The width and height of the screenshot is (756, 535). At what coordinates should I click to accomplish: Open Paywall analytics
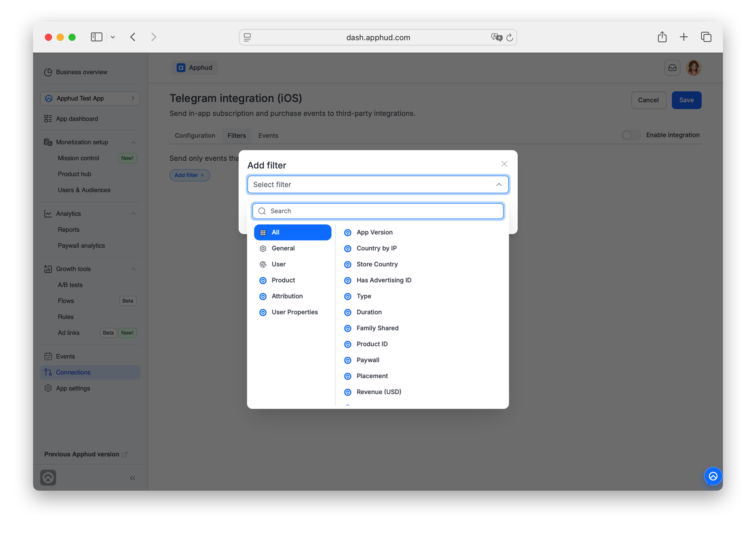[x=81, y=246]
